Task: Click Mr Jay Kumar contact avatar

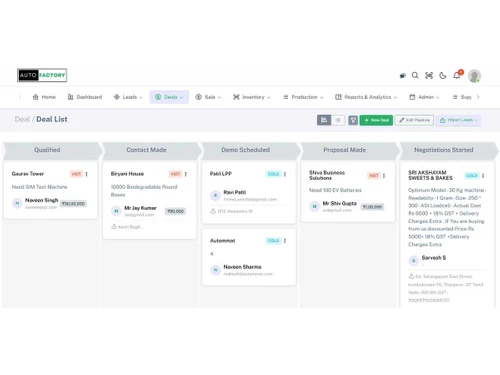Action: point(116,211)
